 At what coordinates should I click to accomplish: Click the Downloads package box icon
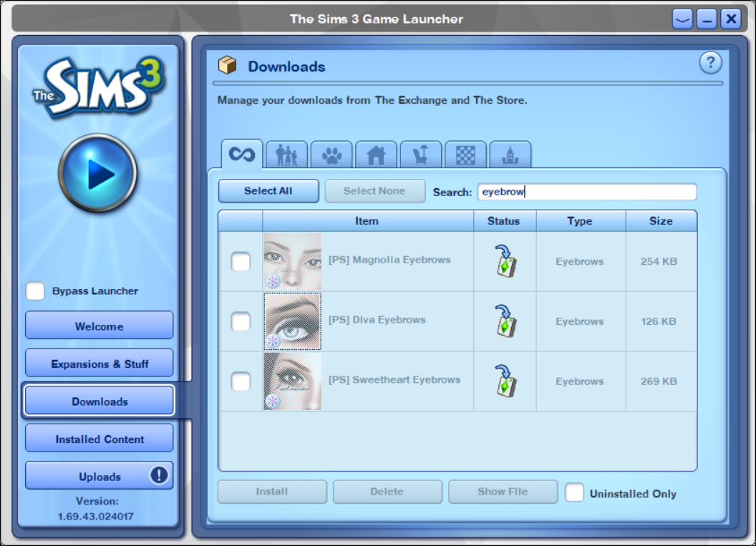tap(227, 64)
